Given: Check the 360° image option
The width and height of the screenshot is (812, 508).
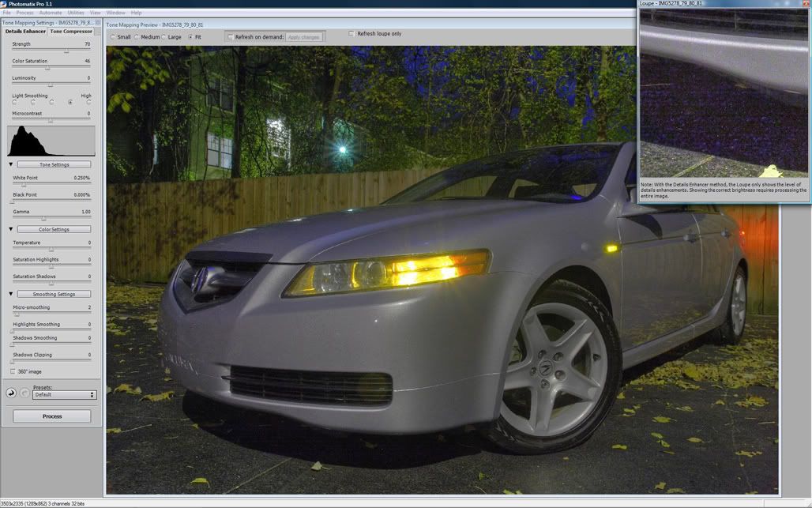Looking at the screenshot, I should [x=13, y=371].
